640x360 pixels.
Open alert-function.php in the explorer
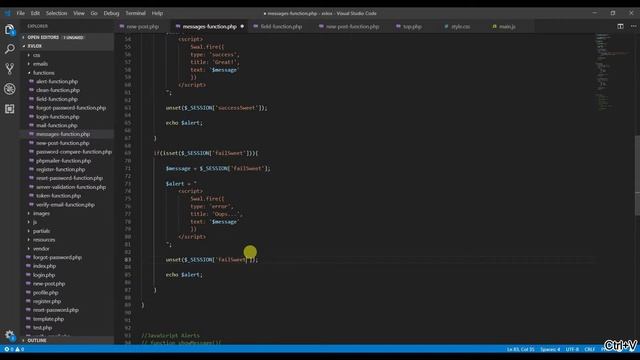(67, 82)
